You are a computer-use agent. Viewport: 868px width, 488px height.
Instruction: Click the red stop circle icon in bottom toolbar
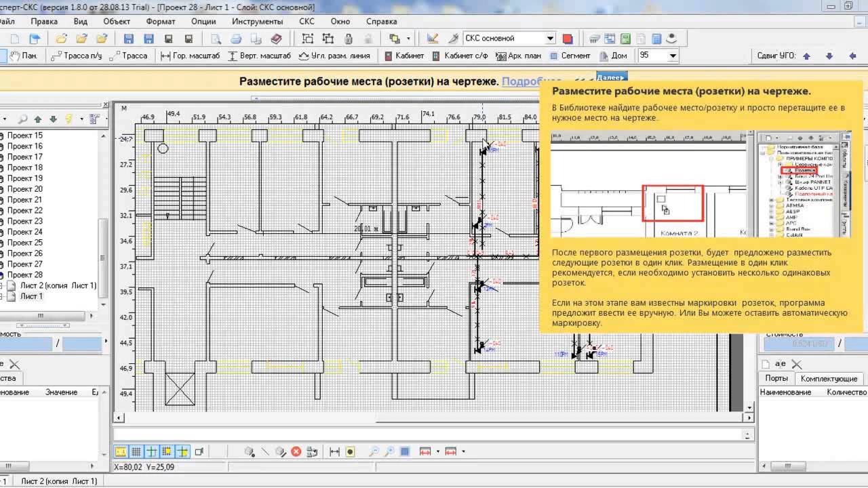tap(296, 451)
